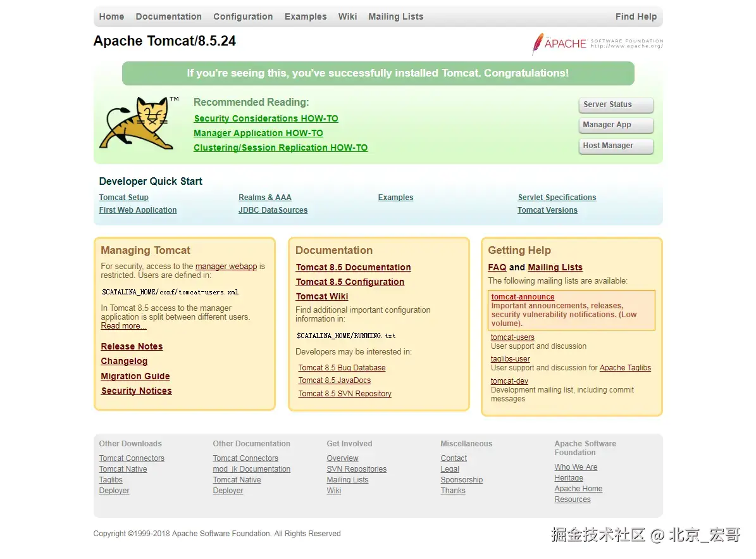Click the manager webapp link
Viewport: 756px width, 559px height.
[x=226, y=267]
